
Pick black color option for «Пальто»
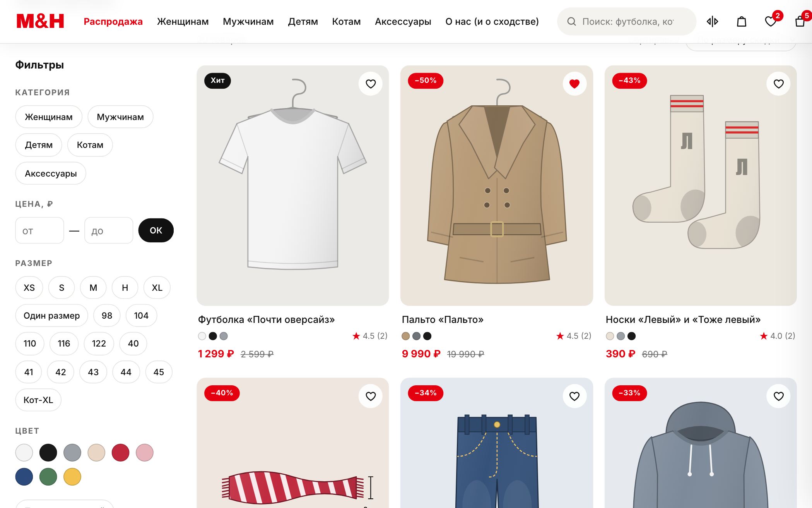tap(427, 336)
